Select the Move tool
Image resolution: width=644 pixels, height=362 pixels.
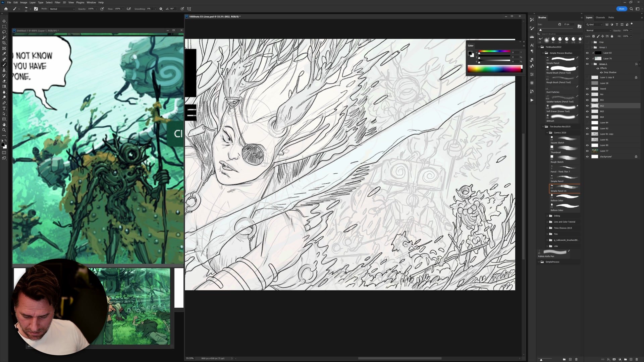click(4, 21)
